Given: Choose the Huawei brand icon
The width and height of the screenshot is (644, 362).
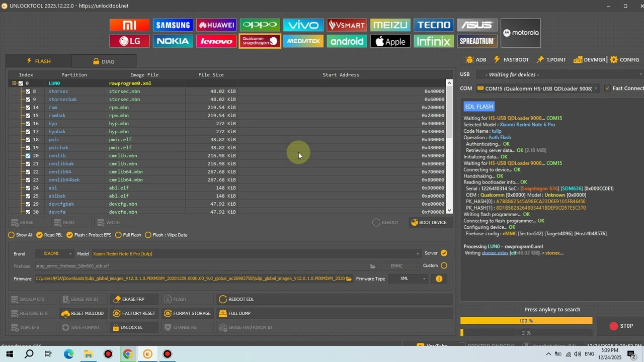Looking at the screenshot, I should pyautogui.click(x=216, y=25).
